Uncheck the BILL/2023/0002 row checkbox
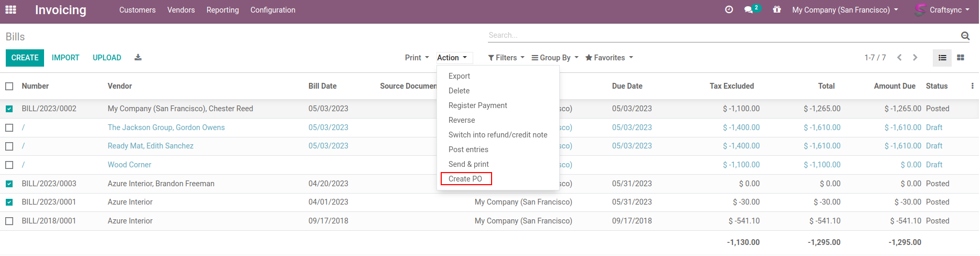The image size is (980, 256). [x=9, y=109]
